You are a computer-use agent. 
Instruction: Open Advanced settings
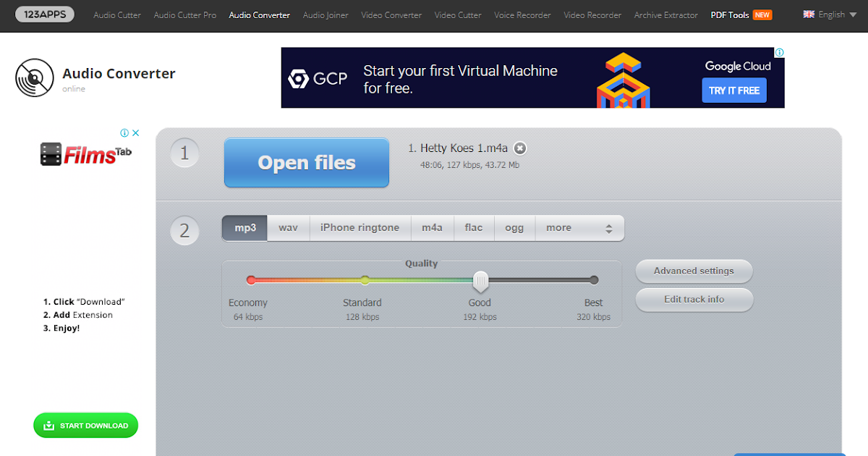click(x=693, y=271)
